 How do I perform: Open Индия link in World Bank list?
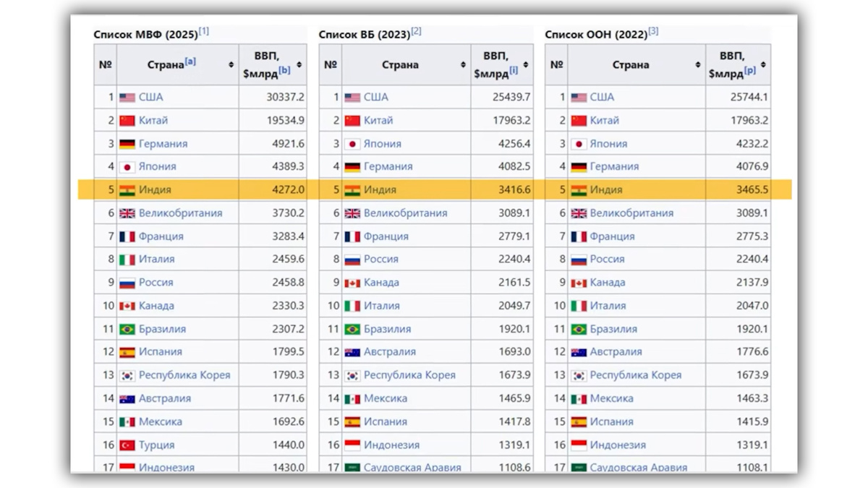click(380, 189)
